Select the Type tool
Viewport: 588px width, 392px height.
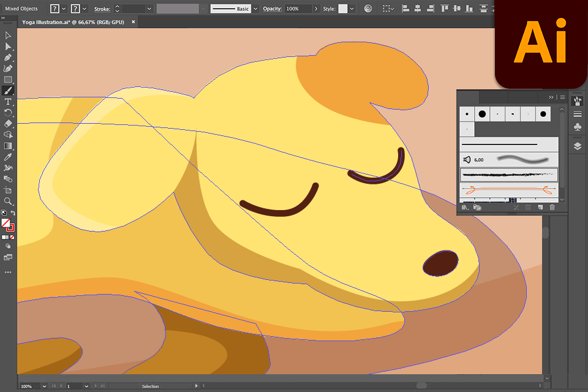(8, 102)
